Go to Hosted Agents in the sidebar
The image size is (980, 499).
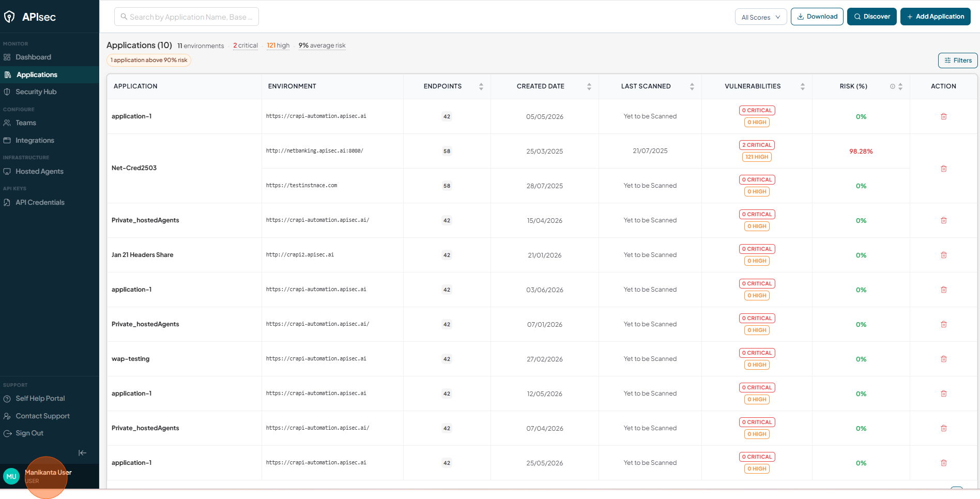[39, 171]
